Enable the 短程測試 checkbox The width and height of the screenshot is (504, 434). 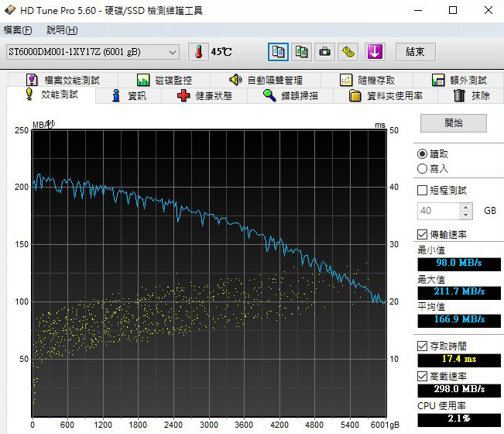[x=422, y=190]
